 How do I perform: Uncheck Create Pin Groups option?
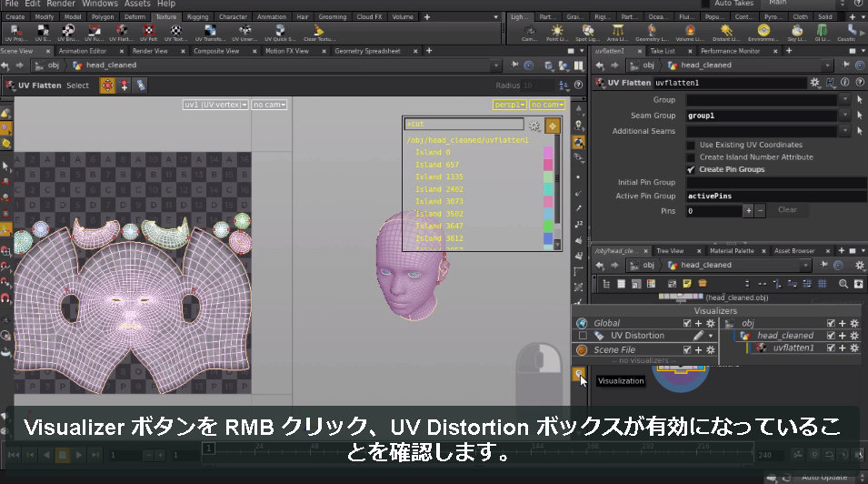point(690,169)
